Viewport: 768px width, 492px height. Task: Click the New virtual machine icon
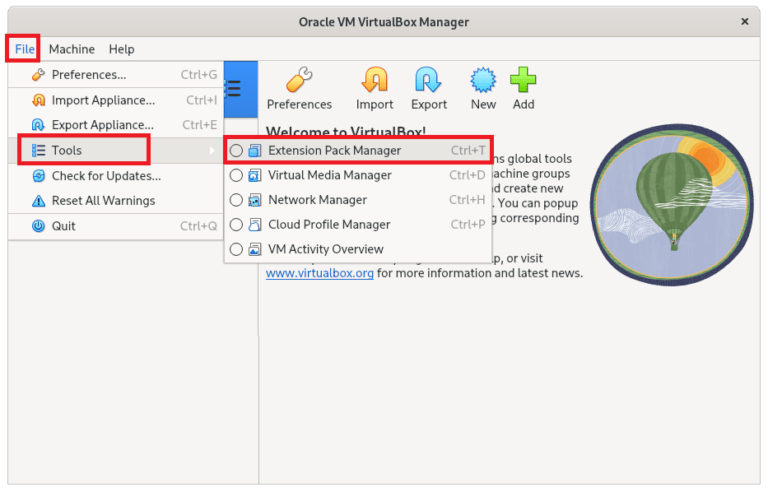[x=483, y=80]
